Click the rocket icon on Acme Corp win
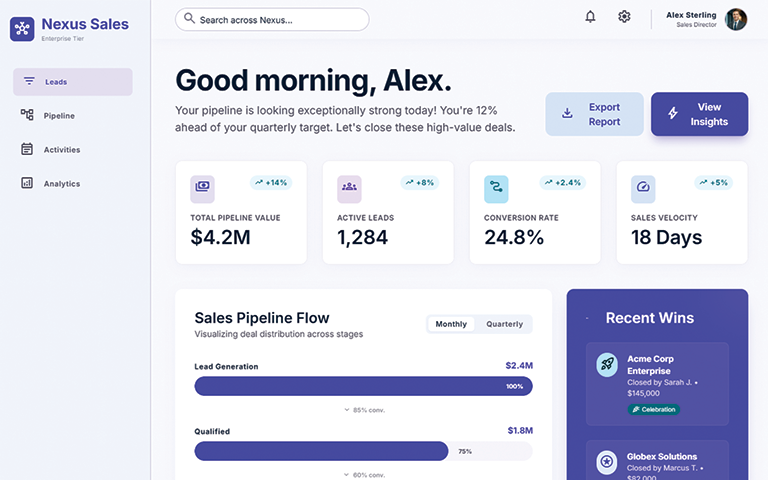This screenshot has width=768, height=480. (x=607, y=364)
